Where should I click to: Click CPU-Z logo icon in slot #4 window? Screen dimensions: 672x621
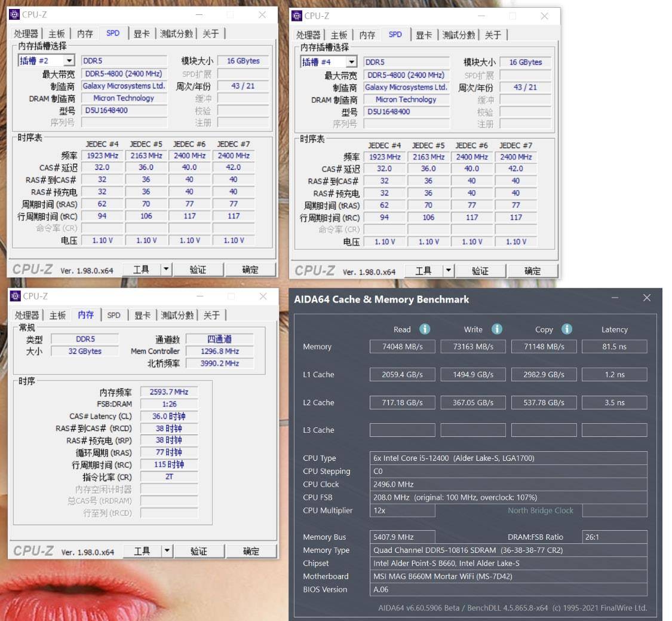[x=297, y=16]
